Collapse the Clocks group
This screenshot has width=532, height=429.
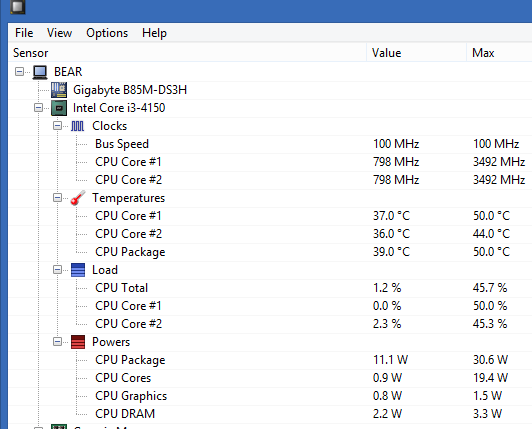57,126
